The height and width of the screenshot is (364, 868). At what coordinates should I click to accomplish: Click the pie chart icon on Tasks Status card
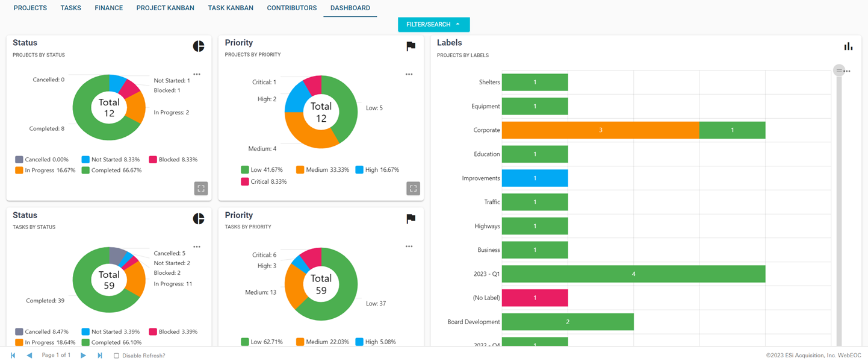pyautogui.click(x=199, y=218)
